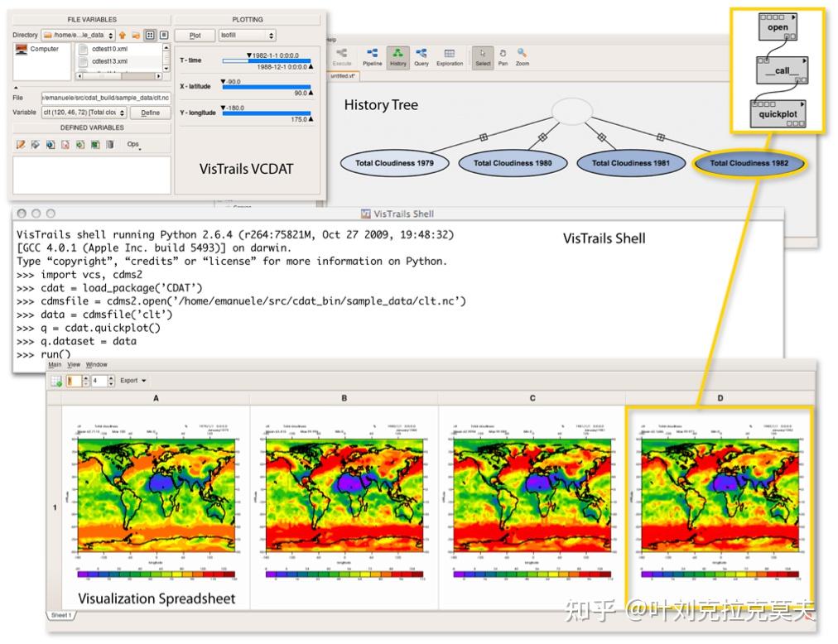838x644 pixels.
Task: Open the Directory path dropdown
Action: pyautogui.click(x=78, y=36)
